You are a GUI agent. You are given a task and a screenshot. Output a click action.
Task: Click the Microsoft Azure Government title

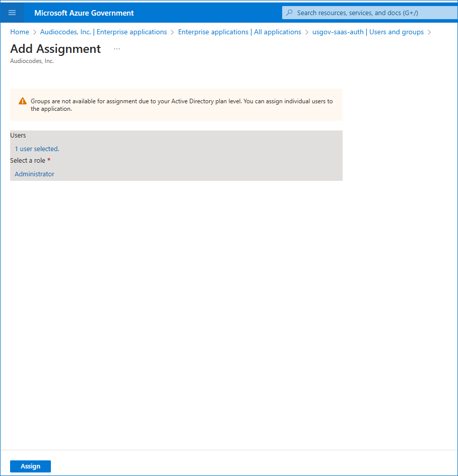[x=84, y=13]
